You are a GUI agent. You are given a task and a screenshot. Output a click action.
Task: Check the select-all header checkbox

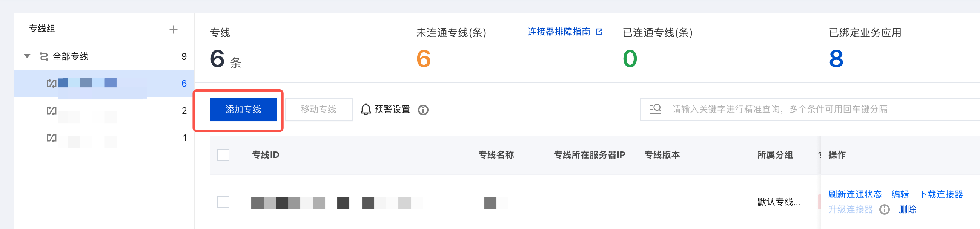pos(223,155)
